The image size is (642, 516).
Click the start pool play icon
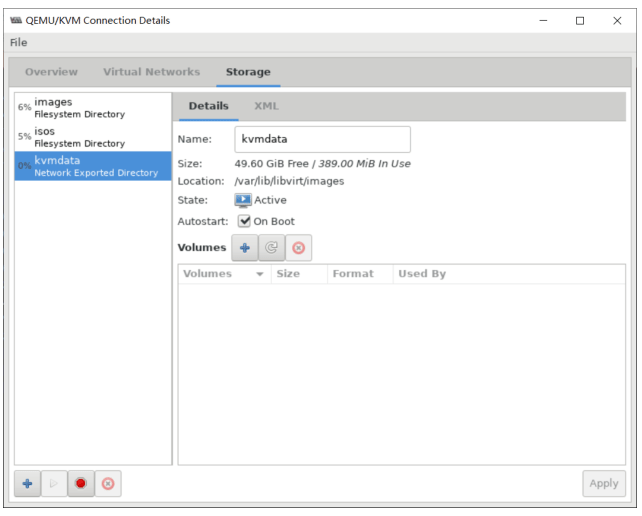[54, 483]
